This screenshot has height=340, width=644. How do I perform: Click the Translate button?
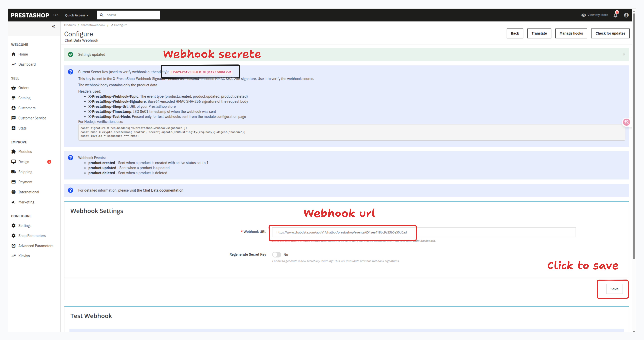click(539, 33)
